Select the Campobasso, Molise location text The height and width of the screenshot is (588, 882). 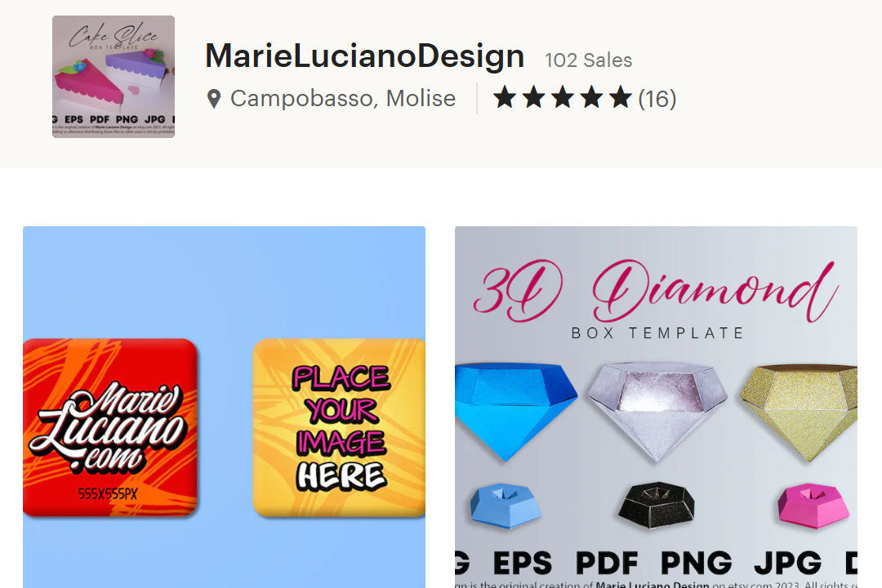[342, 99]
